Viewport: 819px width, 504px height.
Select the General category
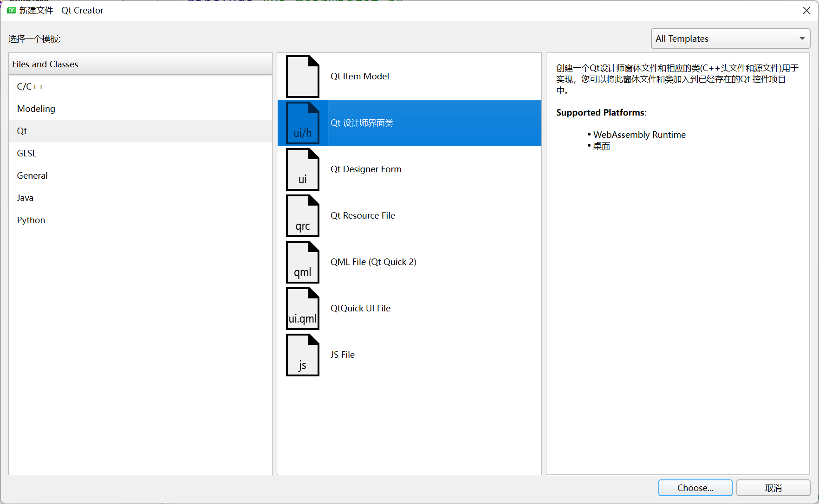point(140,176)
